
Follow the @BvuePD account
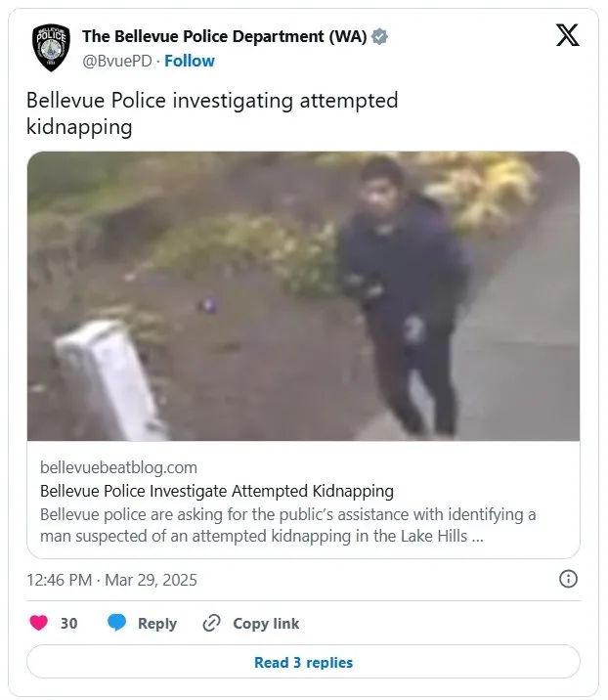point(190,61)
